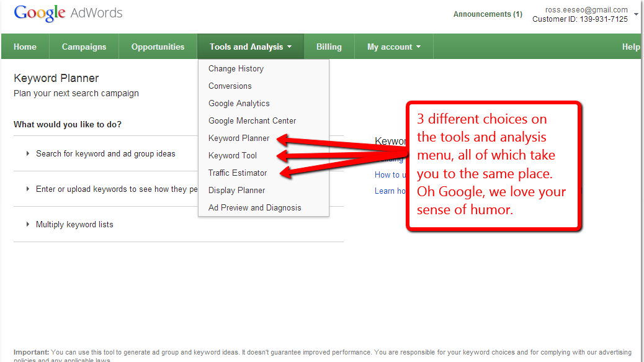Expand the My account dropdown
644x362 pixels.
pyautogui.click(x=394, y=47)
